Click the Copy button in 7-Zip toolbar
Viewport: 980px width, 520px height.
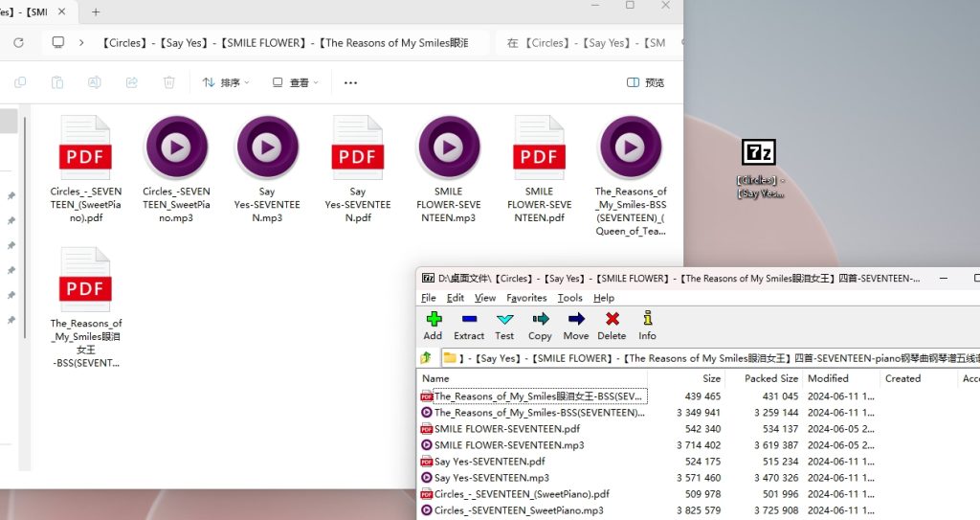(x=540, y=326)
